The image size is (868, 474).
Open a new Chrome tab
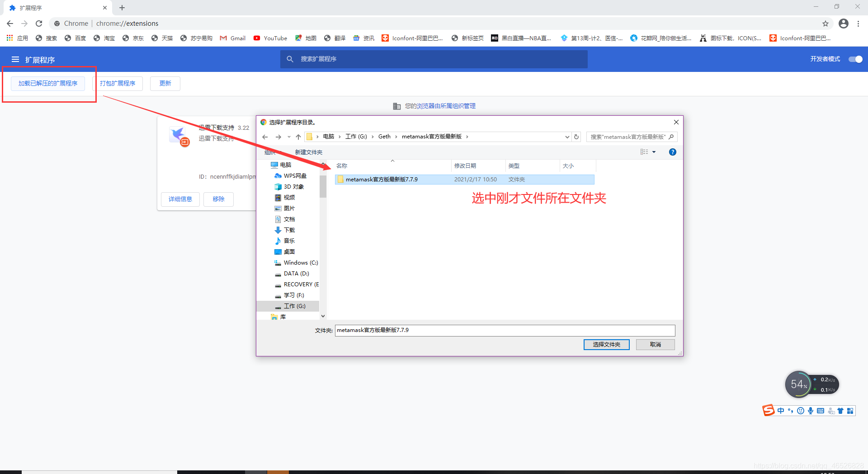pos(122,8)
